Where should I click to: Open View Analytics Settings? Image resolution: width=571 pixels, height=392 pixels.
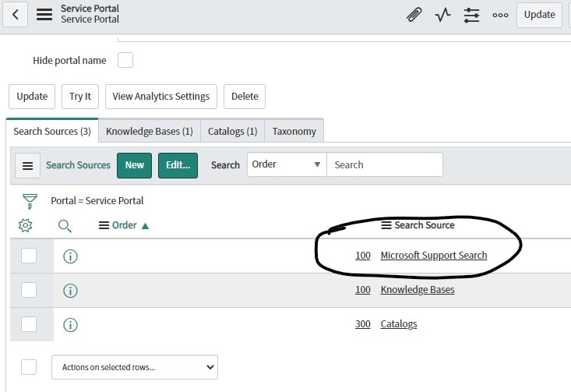[x=161, y=97]
